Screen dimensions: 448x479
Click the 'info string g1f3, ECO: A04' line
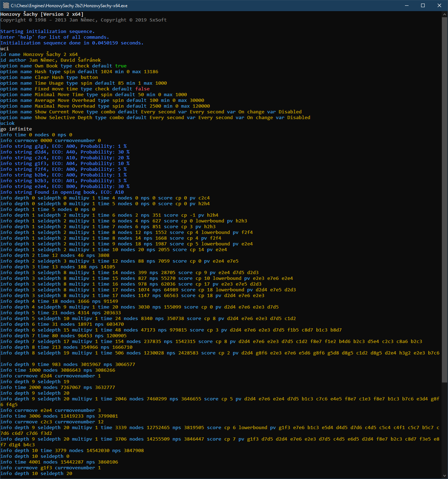tap(65, 164)
